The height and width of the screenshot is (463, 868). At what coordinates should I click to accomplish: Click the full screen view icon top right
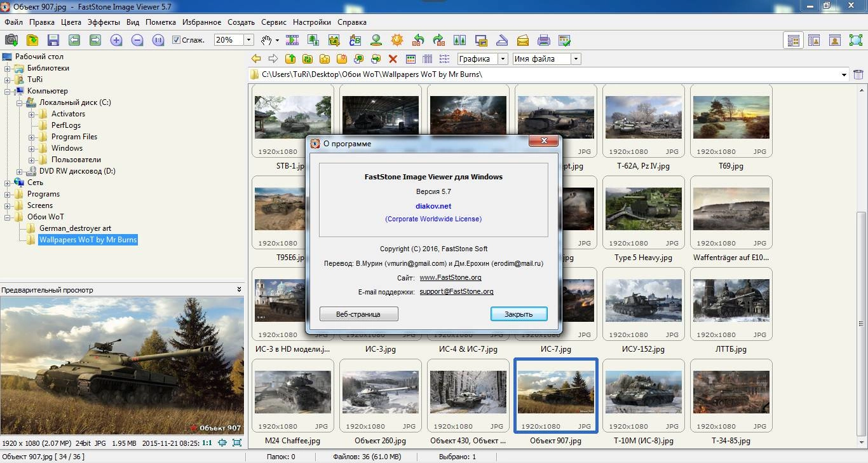coord(855,40)
